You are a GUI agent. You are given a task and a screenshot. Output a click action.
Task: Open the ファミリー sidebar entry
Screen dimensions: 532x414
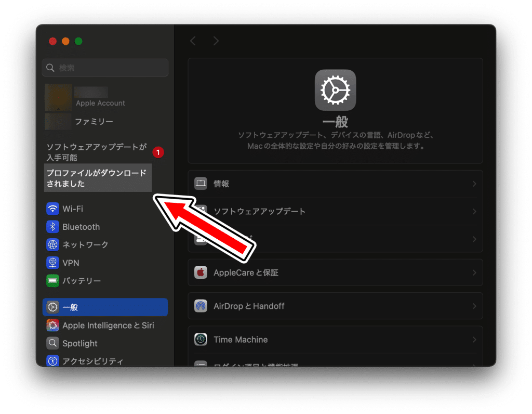coord(94,121)
